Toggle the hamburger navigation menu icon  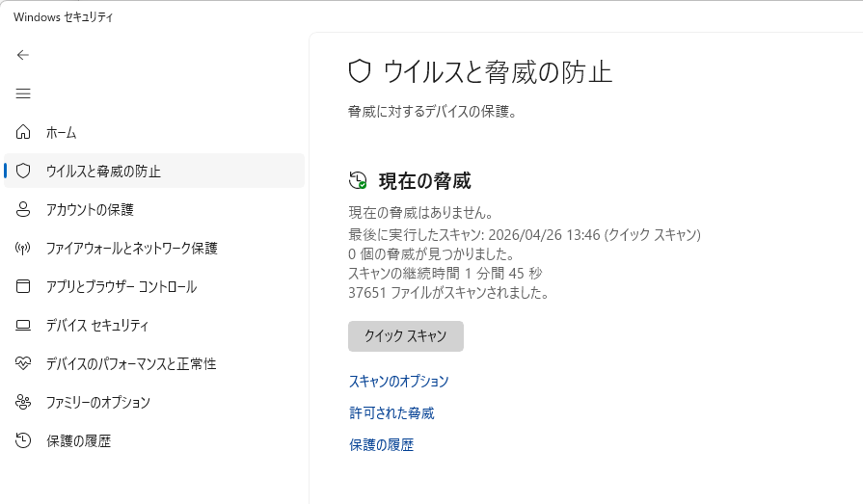coord(22,93)
